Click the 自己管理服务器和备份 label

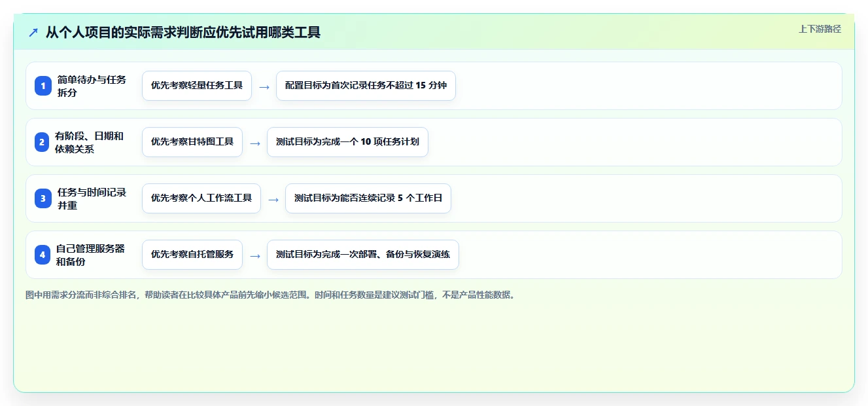pyautogui.click(x=90, y=255)
